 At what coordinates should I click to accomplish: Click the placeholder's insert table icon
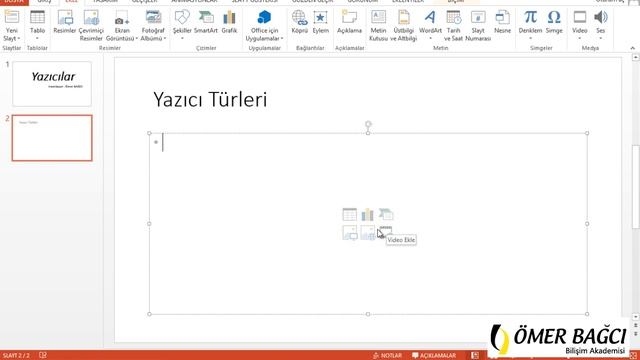click(349, 214)
